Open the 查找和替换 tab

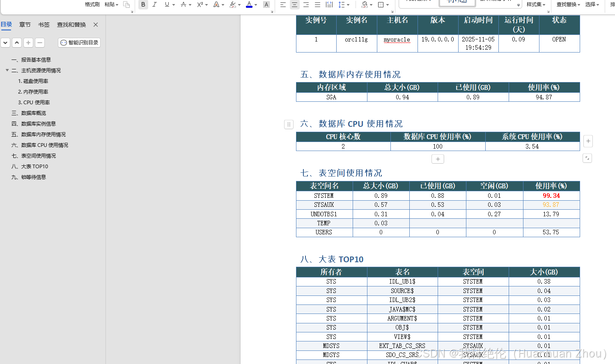(x=71, y=25)
